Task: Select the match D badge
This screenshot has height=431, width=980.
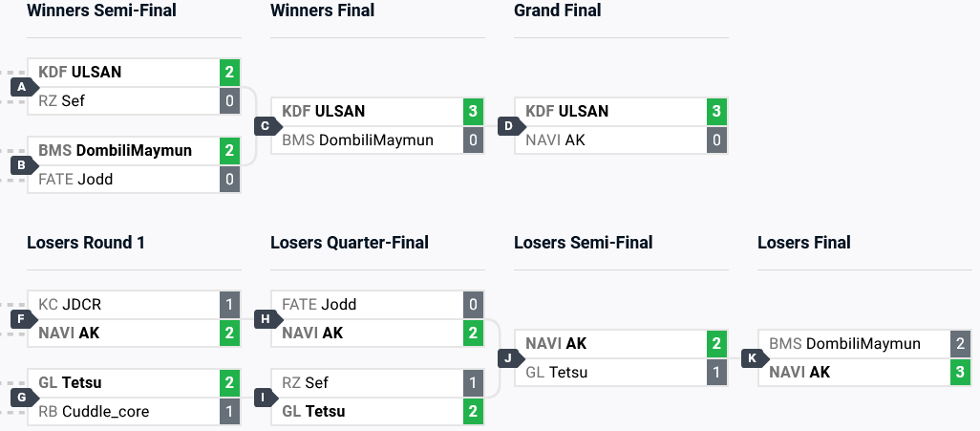Action: [509, 126]
